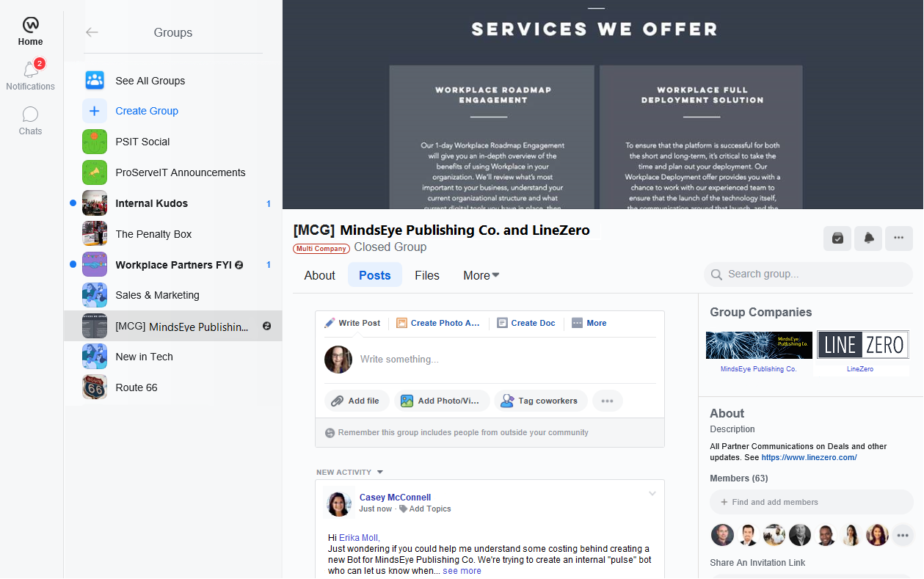Click MindsEye Publishing Co. company link
Screen dimensions: 924x579
(758, 369)
